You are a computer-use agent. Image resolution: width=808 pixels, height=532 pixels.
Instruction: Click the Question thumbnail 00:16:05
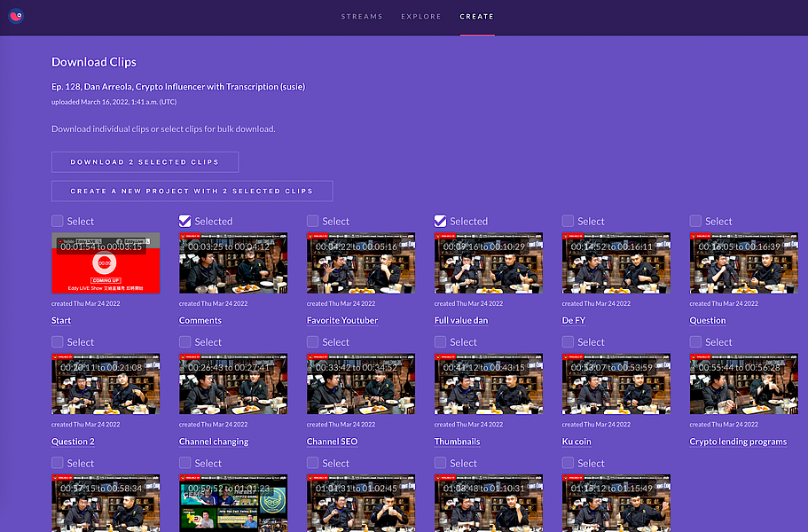(x=743, y=262)
